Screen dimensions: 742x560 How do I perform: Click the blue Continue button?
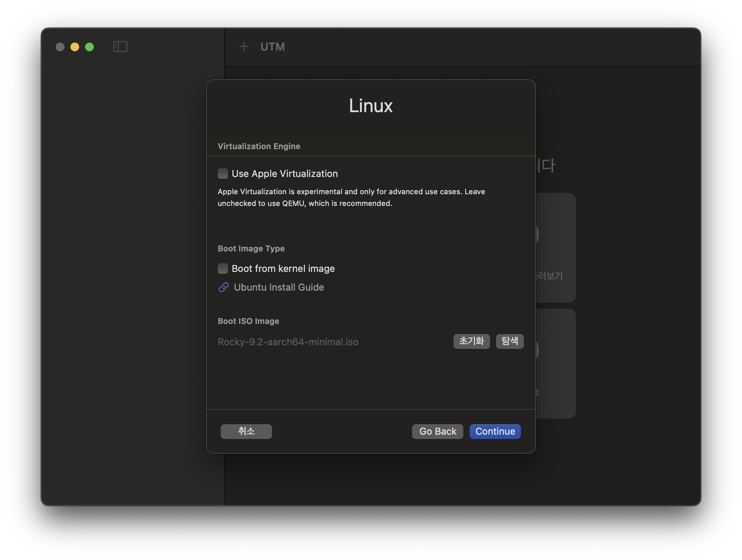click(495, 431)
